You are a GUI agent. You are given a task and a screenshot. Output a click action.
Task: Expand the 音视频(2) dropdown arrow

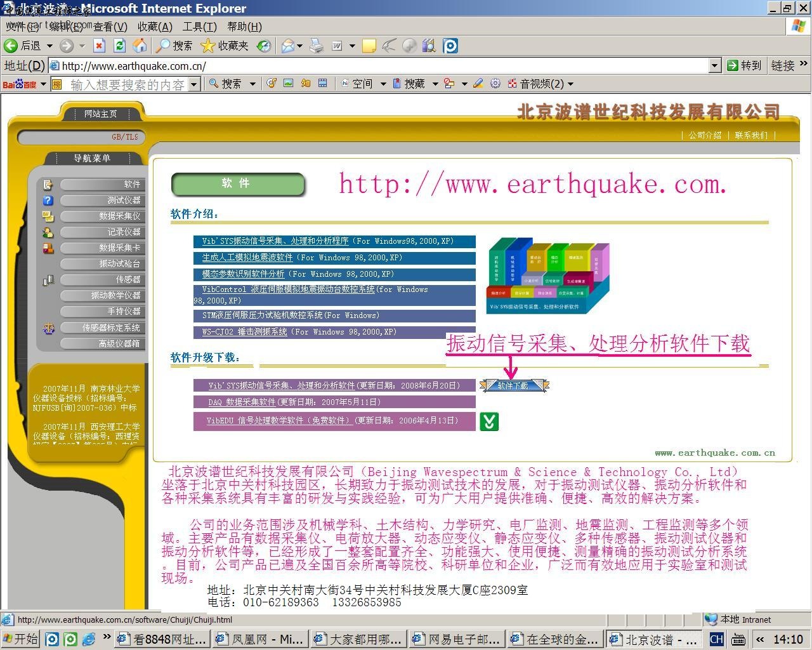point(570,84)
